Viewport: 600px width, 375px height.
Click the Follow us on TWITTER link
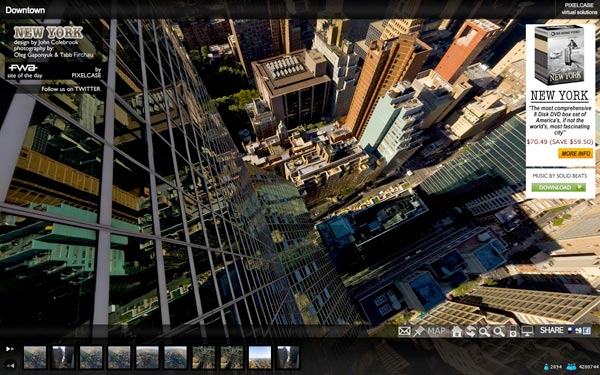point(71,89)
